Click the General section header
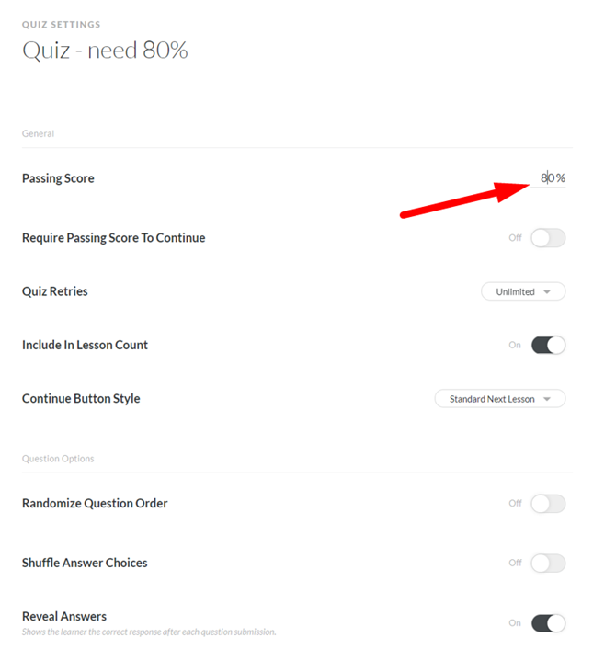 [x=38, y=133]
